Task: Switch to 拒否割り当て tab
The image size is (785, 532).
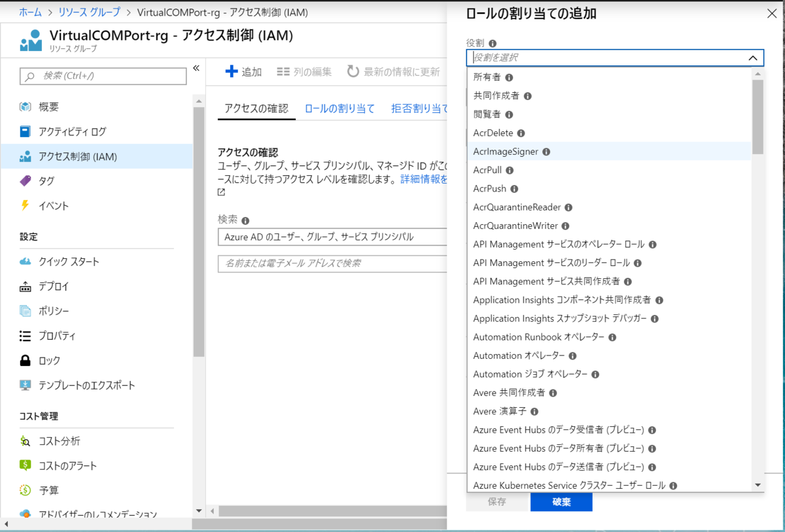Action: tap(419, 108)
